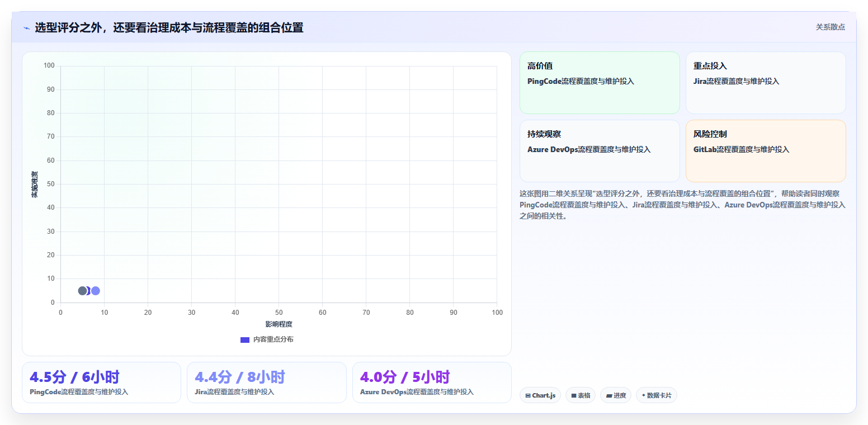Open the 风险控制 quadrant card
The image size is (868, 425).
click(x=766, y=151)
